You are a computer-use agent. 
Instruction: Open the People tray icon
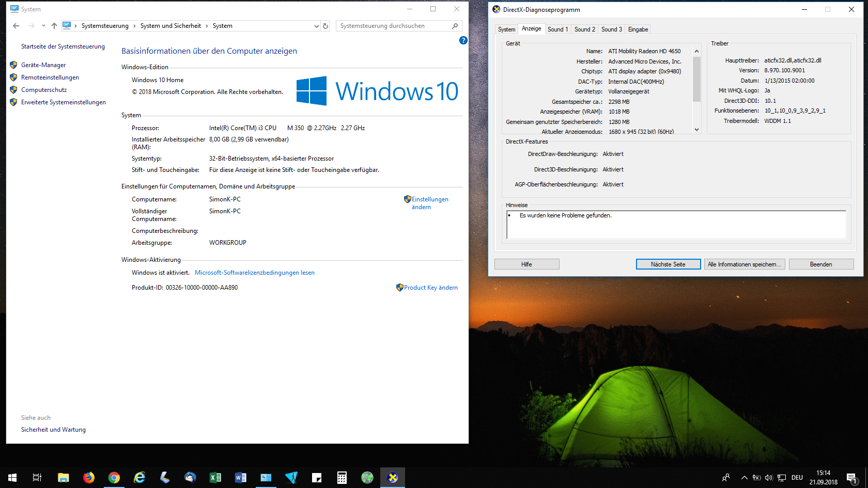pyautogui.click(x=726, y=478)
